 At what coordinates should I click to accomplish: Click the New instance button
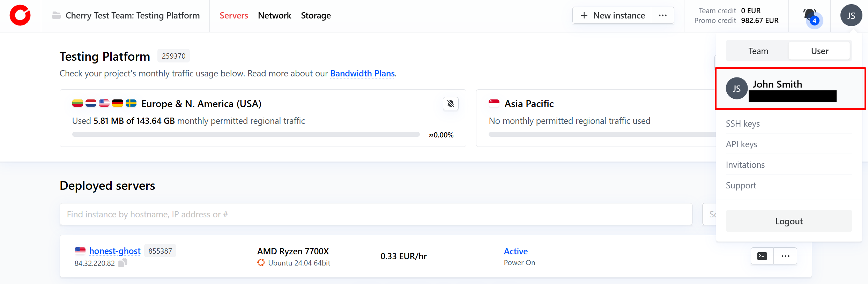click(612, 16)
